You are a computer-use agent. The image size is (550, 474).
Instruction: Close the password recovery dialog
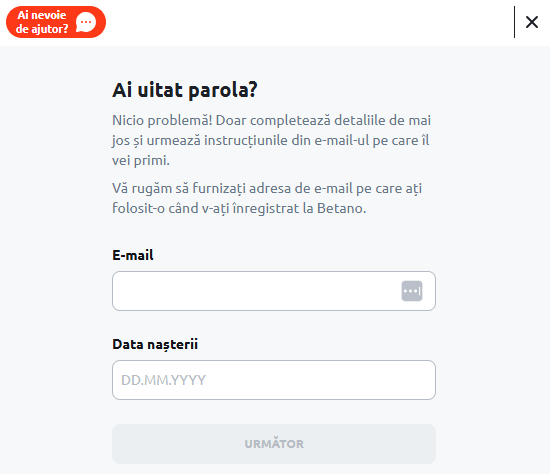pyautogui.click(x=532, y=22)
